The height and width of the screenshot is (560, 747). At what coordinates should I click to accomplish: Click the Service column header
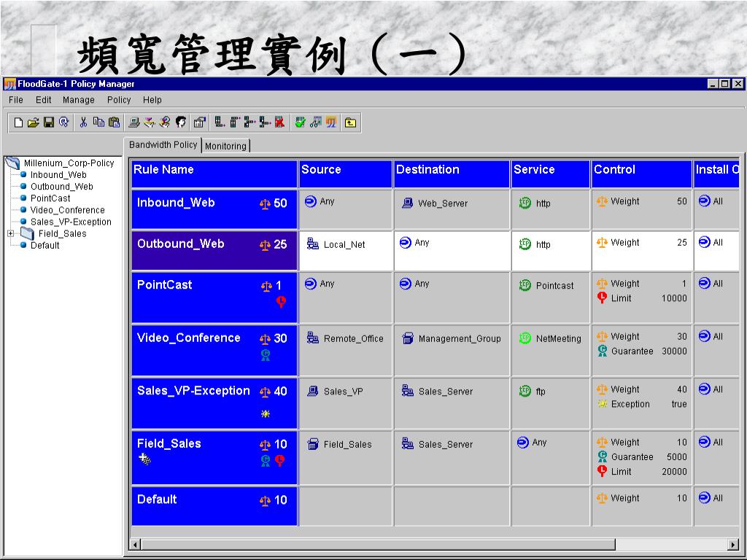551,174
